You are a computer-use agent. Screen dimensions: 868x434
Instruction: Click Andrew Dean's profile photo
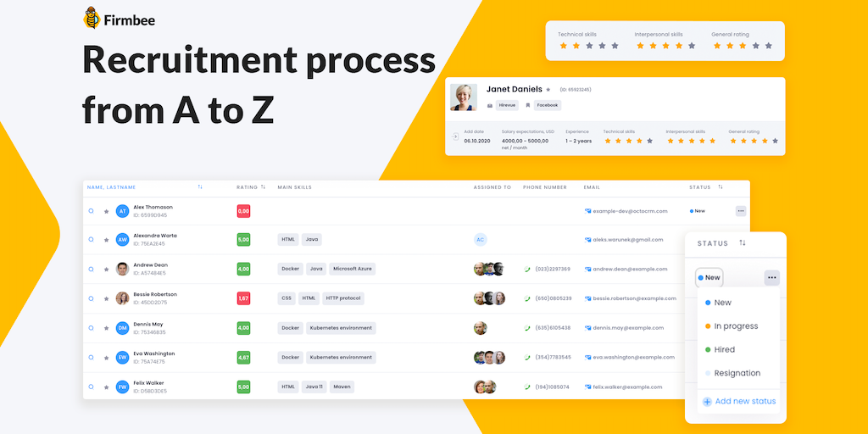coord(122,269)
